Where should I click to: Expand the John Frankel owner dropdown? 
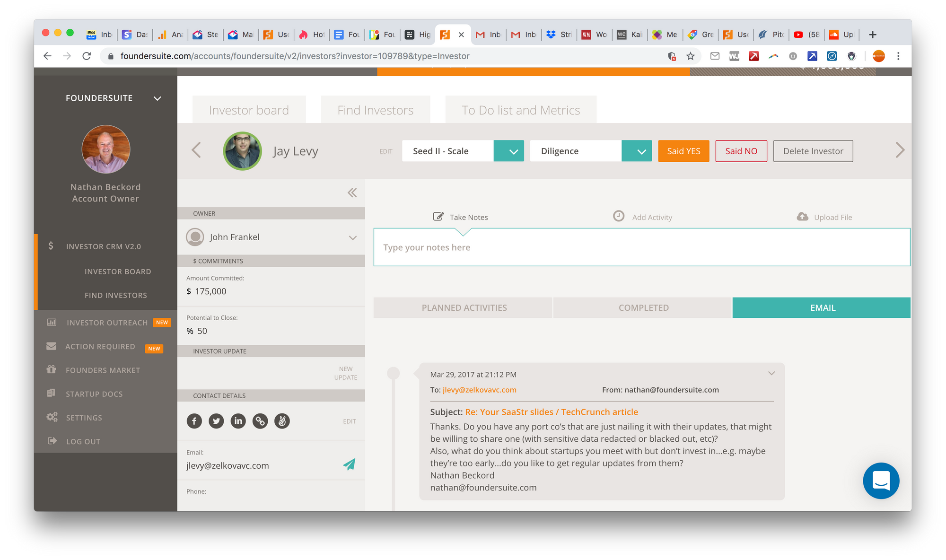tap(352, 237)
